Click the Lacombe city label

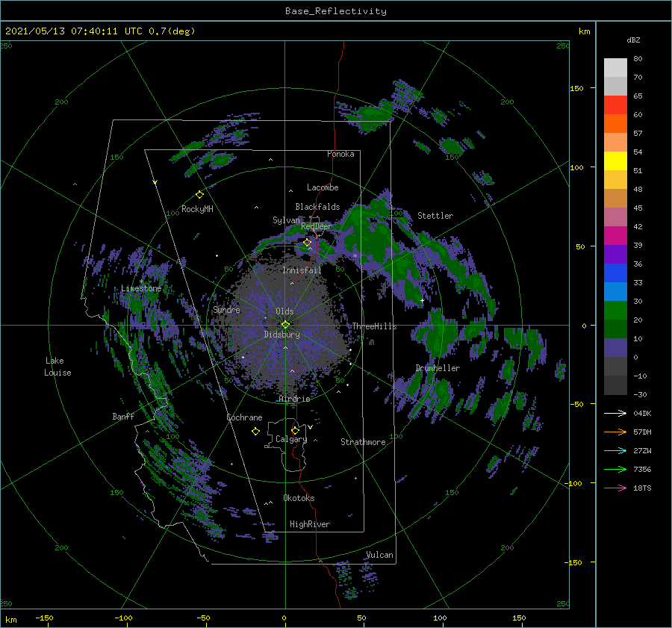pyautogui.click(x=323, y=187)
